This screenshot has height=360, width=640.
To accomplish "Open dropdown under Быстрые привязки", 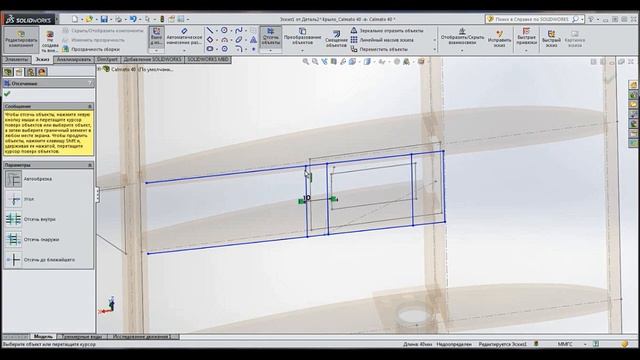I will click(x=526, y=51).
